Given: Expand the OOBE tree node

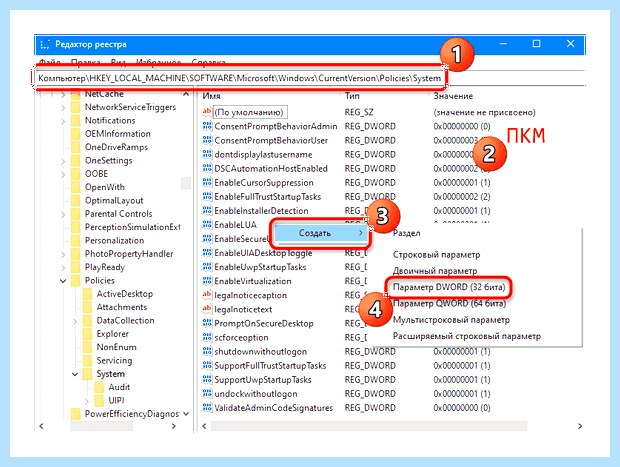Looking at the screenshot, I should pyautogui.click(x=63, y=174).
